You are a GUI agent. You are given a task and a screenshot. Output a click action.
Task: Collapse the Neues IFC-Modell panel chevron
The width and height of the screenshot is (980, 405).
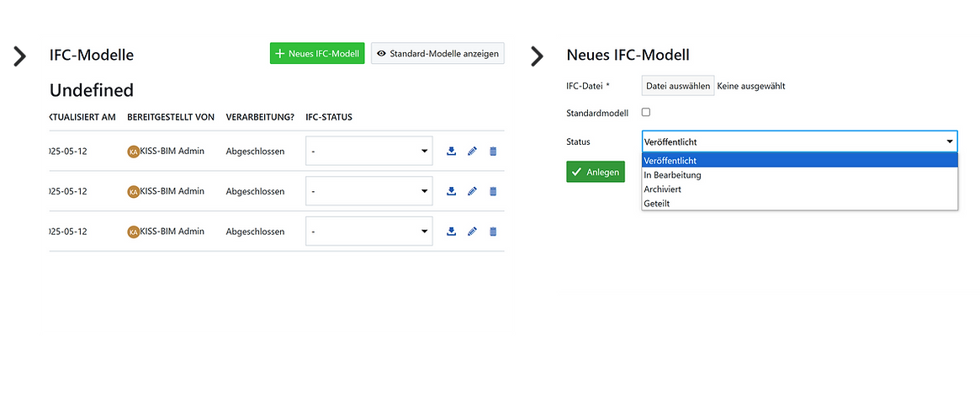[x=537, y=56]
